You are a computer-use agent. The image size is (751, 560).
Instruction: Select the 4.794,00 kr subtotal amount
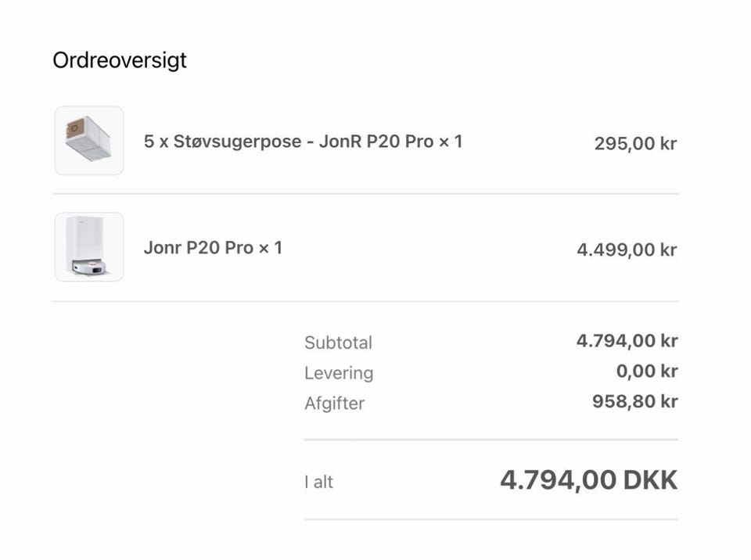[627, 340]
